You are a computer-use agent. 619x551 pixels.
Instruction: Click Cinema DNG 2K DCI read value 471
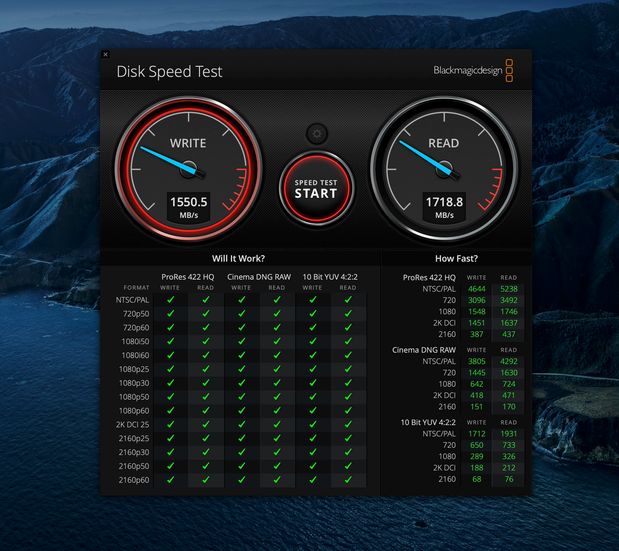pyautogui.click(x=509, y=395)
